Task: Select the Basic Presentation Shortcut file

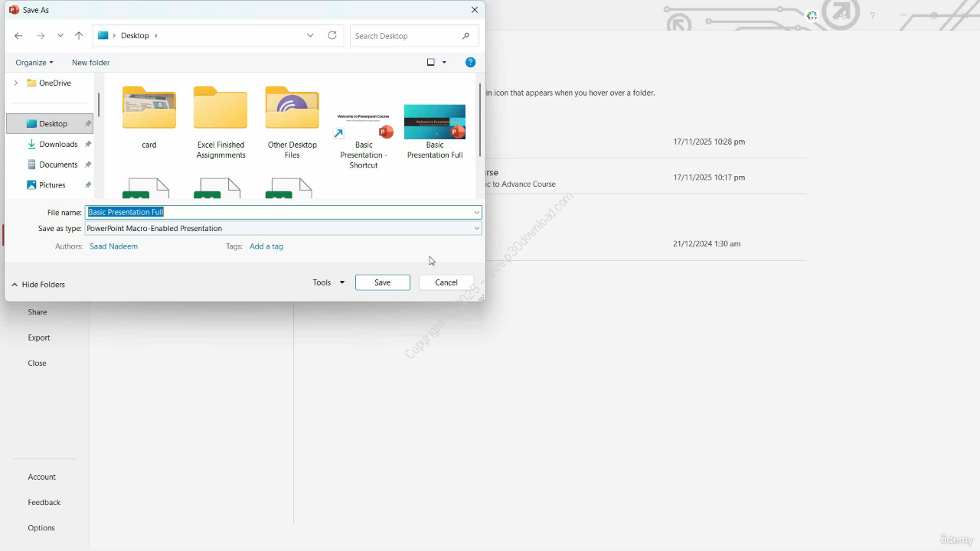Action: click(x=364, y=138)
